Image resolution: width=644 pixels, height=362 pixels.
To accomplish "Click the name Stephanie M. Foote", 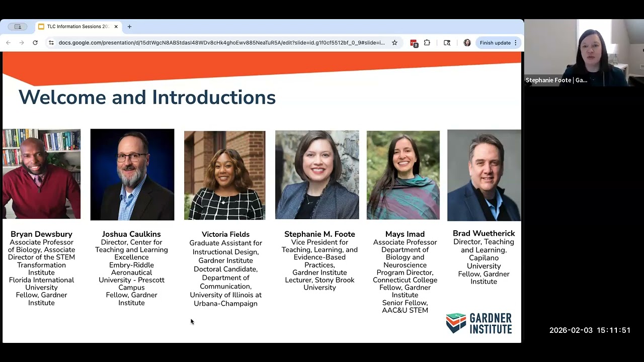I will tap(319, 234).
